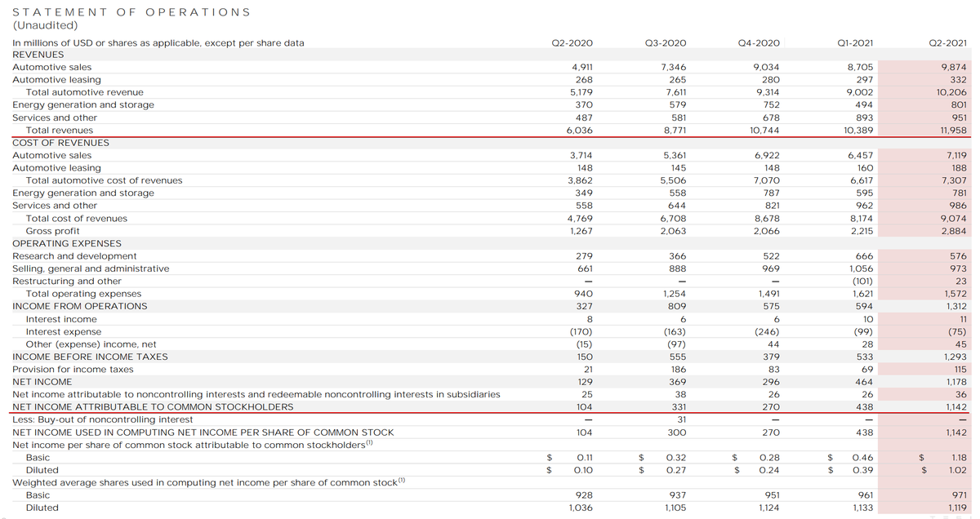
Task: Click the Interest expense row label
Action: pyautogui.click(x=64, y=332)
